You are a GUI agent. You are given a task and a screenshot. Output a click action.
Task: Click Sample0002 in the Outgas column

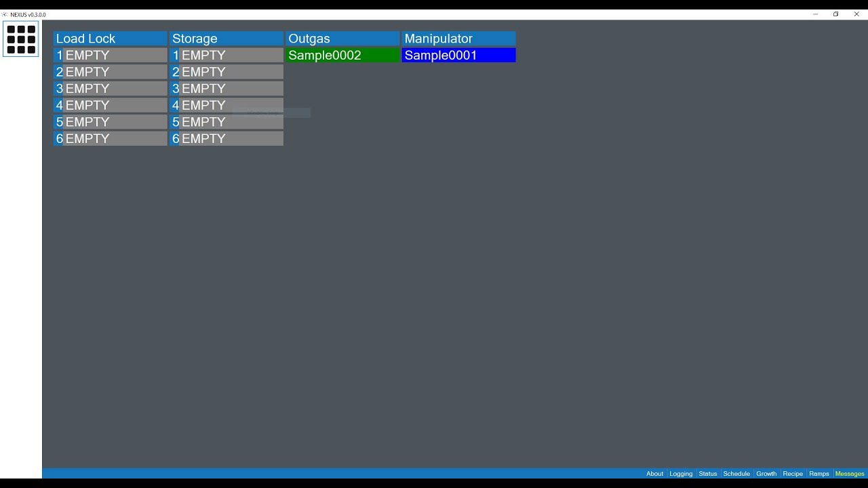[343, 55]
